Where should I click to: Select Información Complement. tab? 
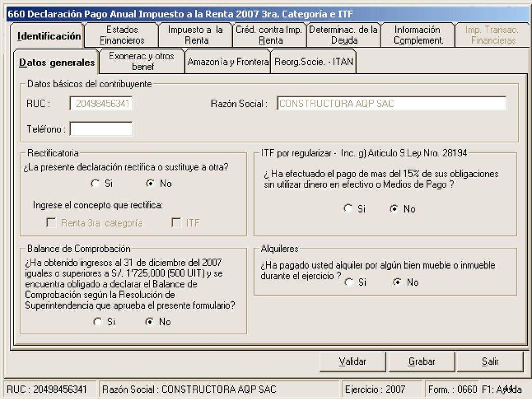point(418,35)
